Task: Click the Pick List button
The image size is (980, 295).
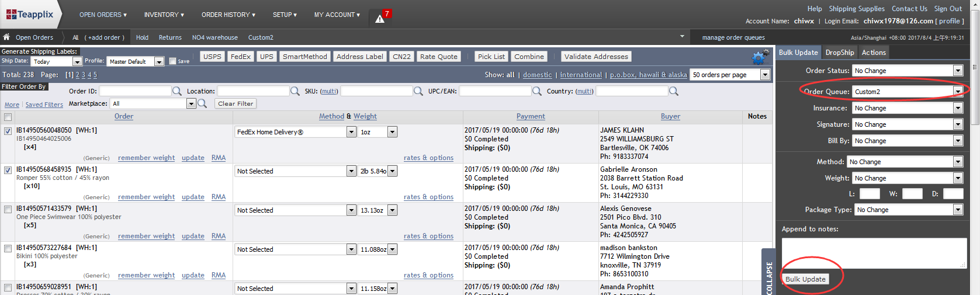Action: [x=491, y=57]
